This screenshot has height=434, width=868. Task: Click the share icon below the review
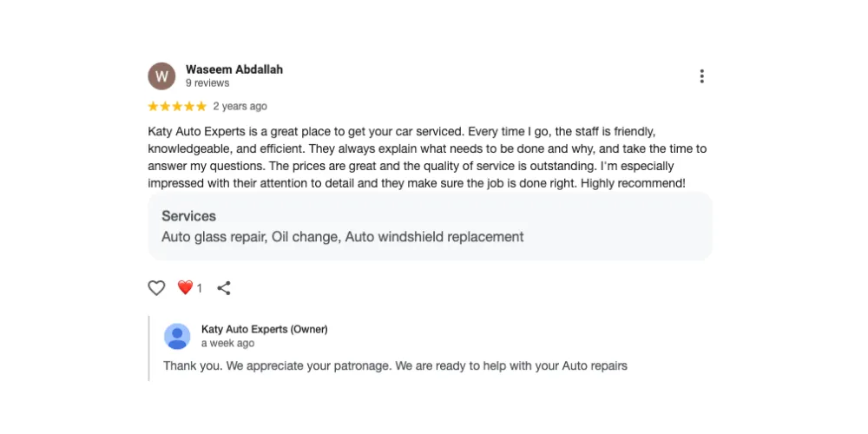(224, 288)
